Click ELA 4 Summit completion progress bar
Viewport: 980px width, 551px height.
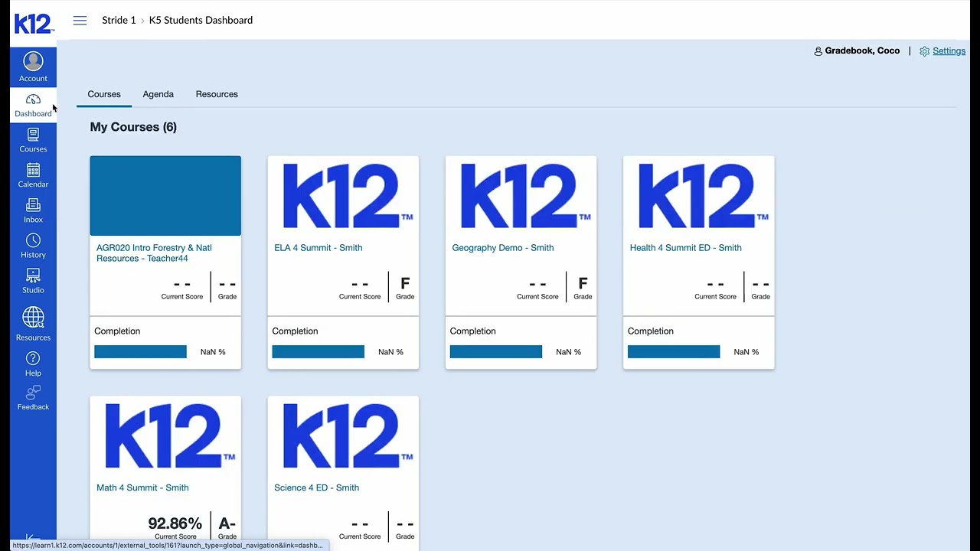(x=318, y=352)
